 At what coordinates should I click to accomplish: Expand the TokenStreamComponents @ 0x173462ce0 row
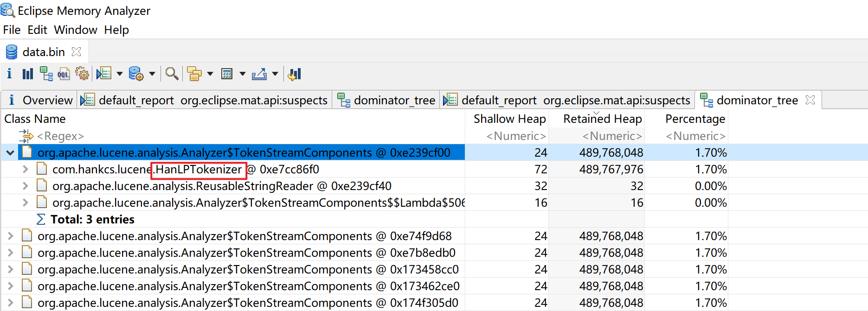tap(10, 286)
